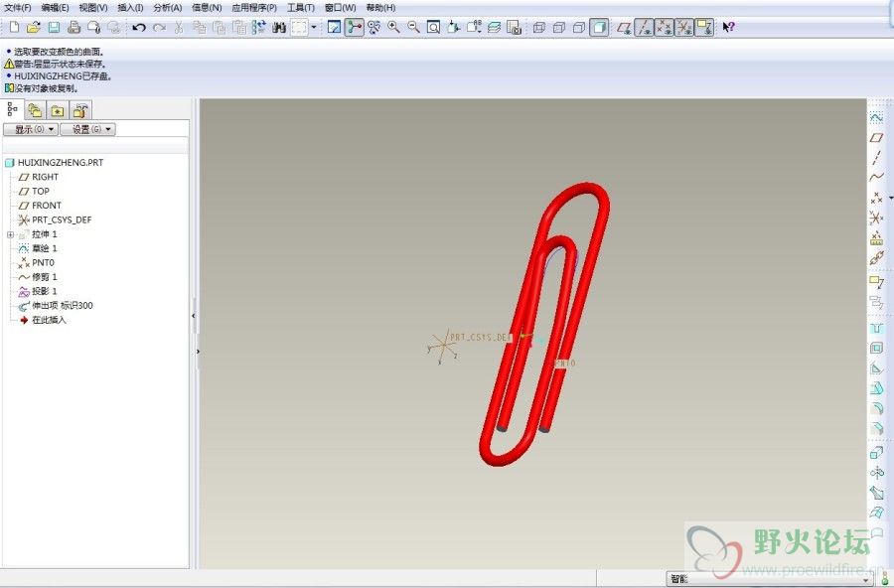Select the Datum Plane tool
894x588 pixels.
876,137
